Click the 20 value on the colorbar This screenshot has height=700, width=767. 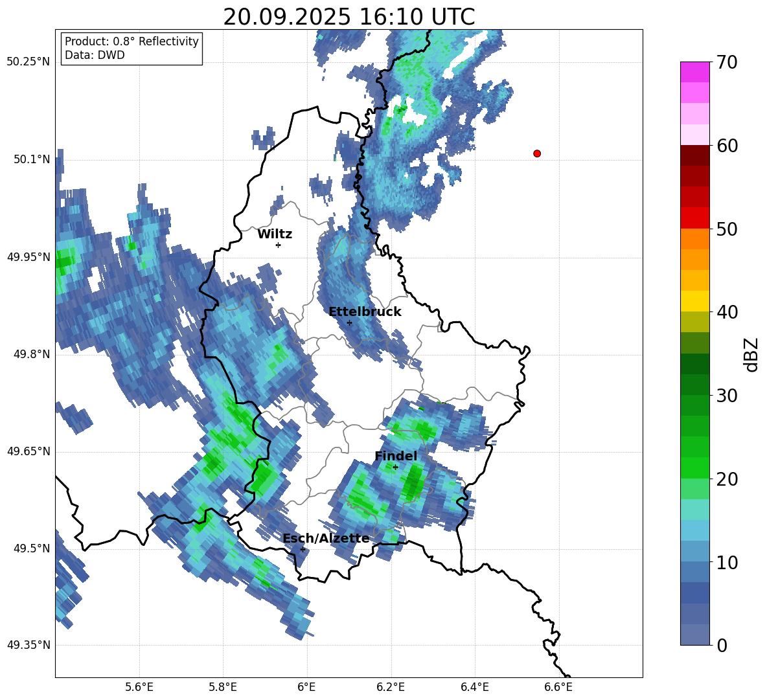point(727,479)
